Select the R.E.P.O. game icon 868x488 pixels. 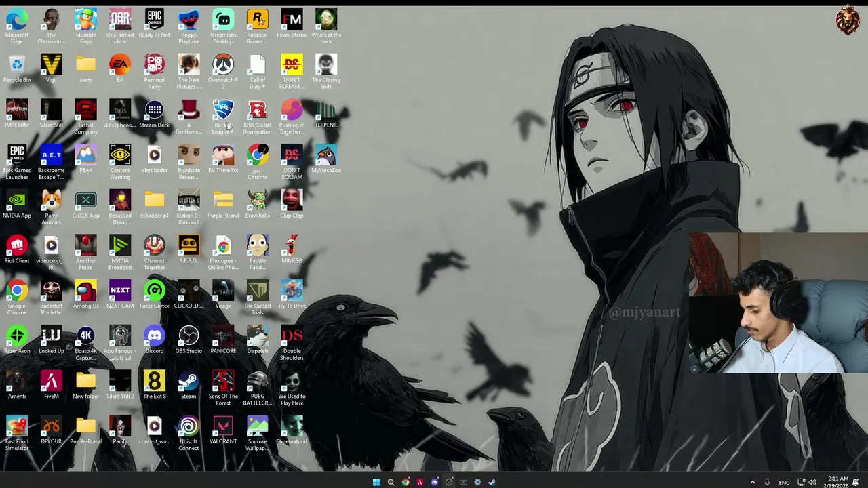coord(189,249)
